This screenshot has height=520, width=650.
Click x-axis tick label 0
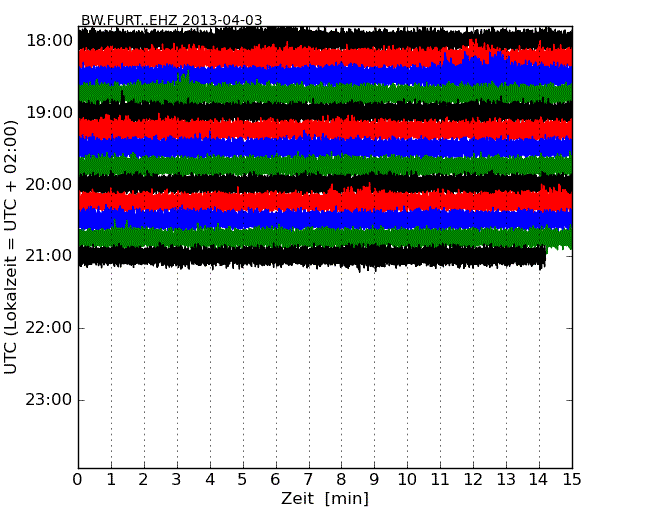pos(78,480)
